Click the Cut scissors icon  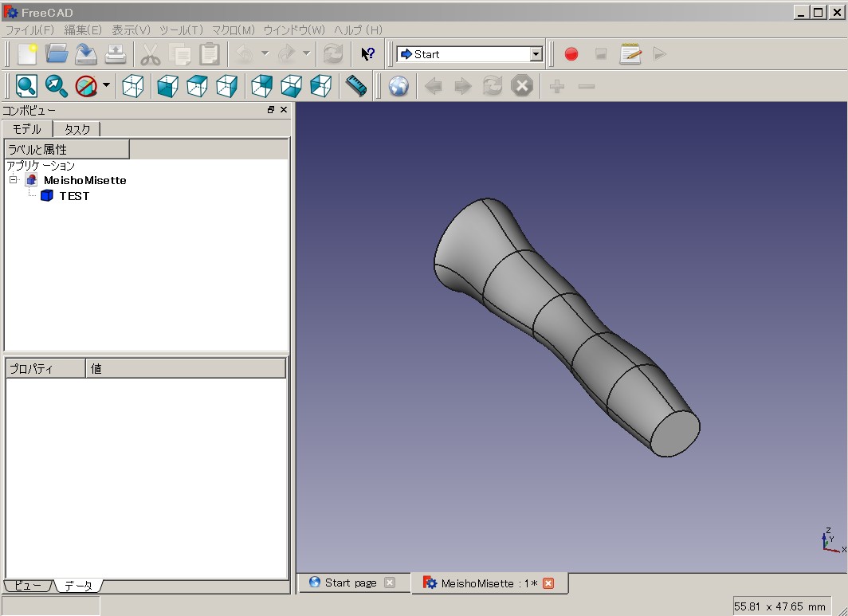click(151, 54)
